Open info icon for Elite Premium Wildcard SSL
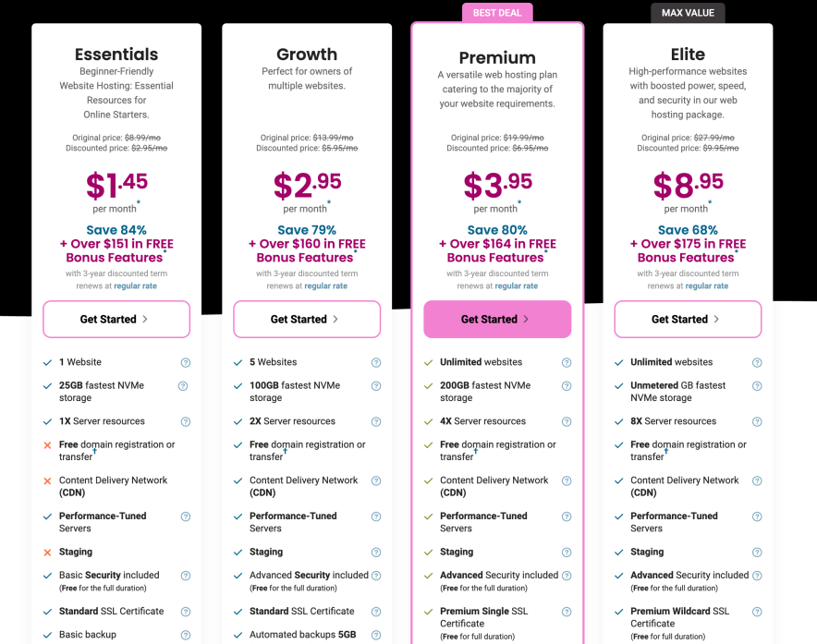Screen dimensions: 817x644 click(757, 612)
